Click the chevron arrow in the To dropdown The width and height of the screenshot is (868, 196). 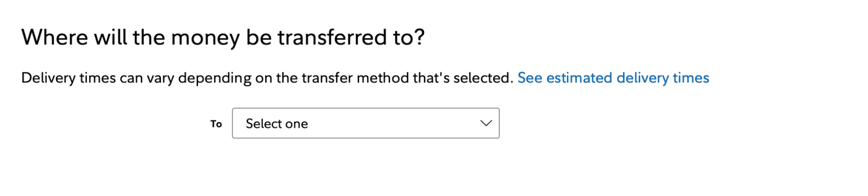click(486, 123)
